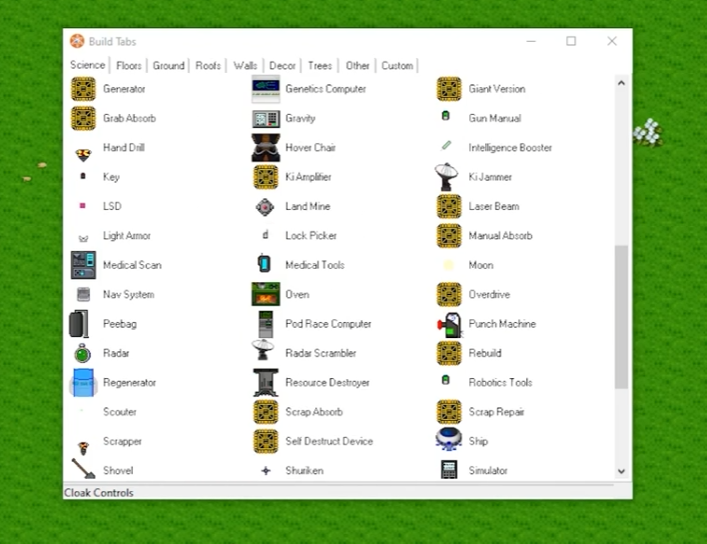707x544 pixels.
Task: Choose the Rebuild label
Action: click(485, 353)
